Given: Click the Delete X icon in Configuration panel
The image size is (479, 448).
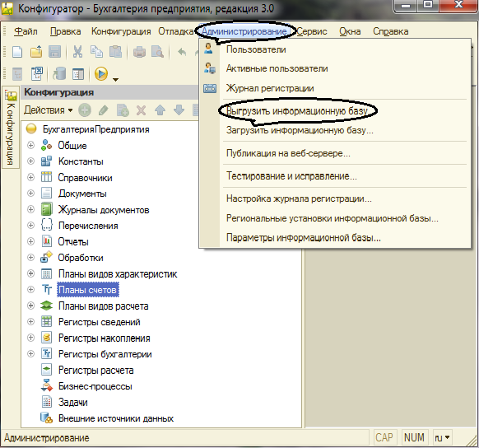Looking at the screenshot, I should (x=141, y=110).
